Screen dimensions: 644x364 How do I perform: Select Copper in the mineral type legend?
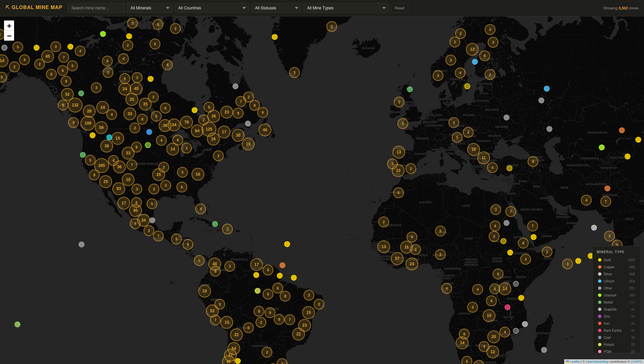616,267
